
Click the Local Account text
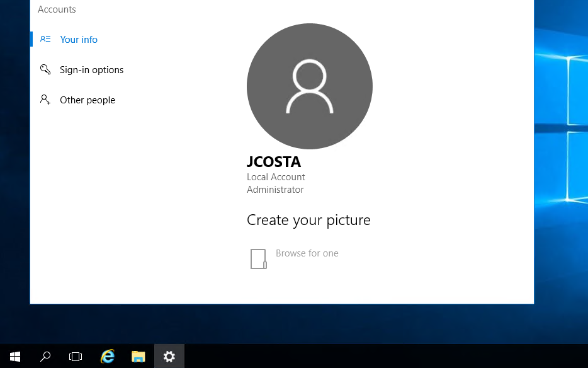click(x=276, y=177)
